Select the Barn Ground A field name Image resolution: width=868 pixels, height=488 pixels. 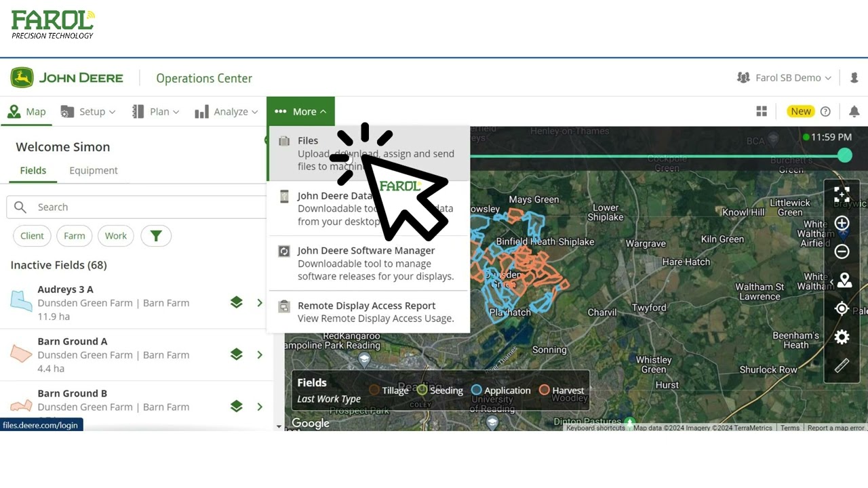(x=72, y=342)
